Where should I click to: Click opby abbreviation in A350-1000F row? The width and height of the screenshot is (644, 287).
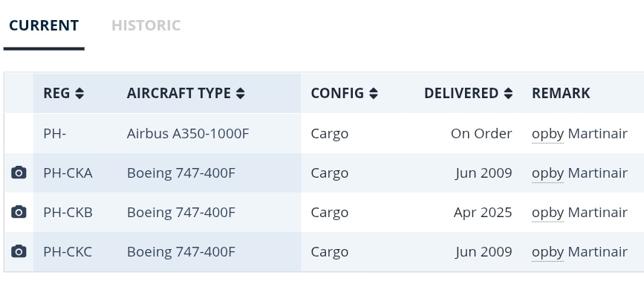(x=548, y=134)
